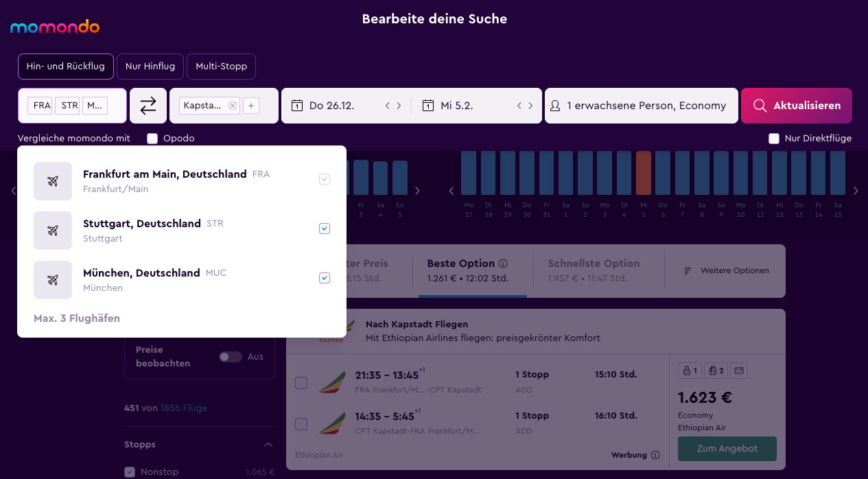Viewport: 868px width, 479px height.
Task: Click Zum Angebot for Ethiopian Air
Action: pyautogui.click(x=727, y=449)
